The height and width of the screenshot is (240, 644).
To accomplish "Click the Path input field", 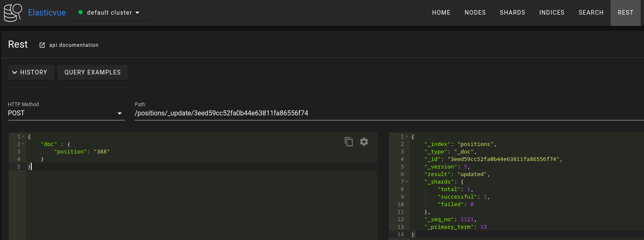I will coord(389,113).
